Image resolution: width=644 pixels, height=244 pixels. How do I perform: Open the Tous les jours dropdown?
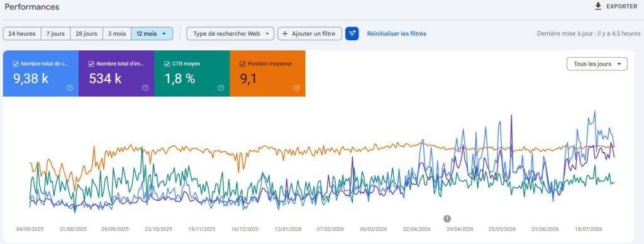pos(597,64)
